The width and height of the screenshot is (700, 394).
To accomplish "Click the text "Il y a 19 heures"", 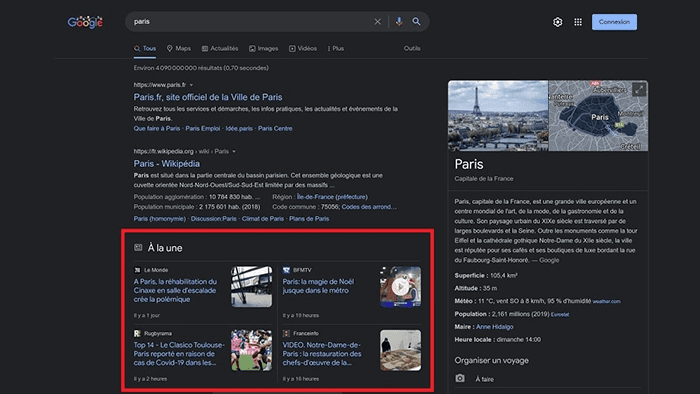I will (300, 315).
